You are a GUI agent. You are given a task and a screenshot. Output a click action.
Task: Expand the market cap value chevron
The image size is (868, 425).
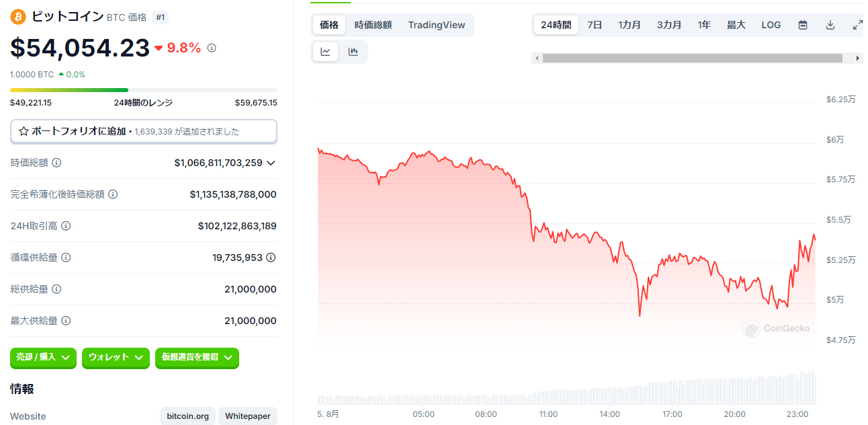tap(271, 163)
